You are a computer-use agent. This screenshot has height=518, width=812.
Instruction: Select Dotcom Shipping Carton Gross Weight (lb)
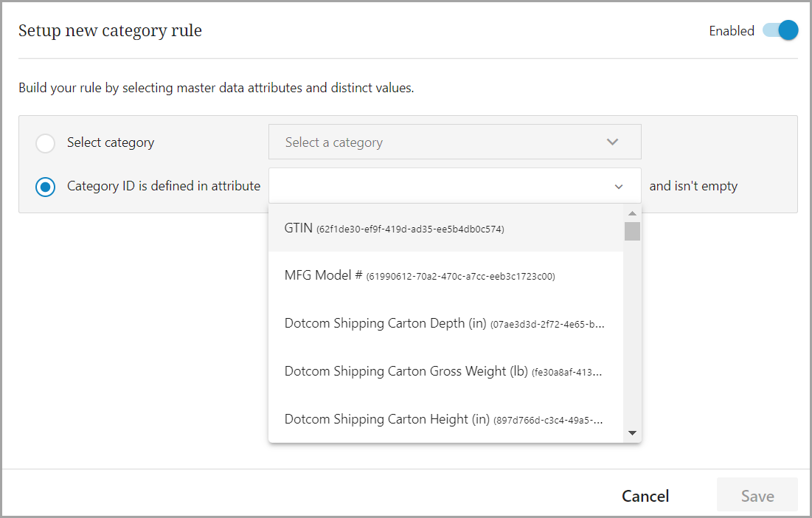click(406, 372)
